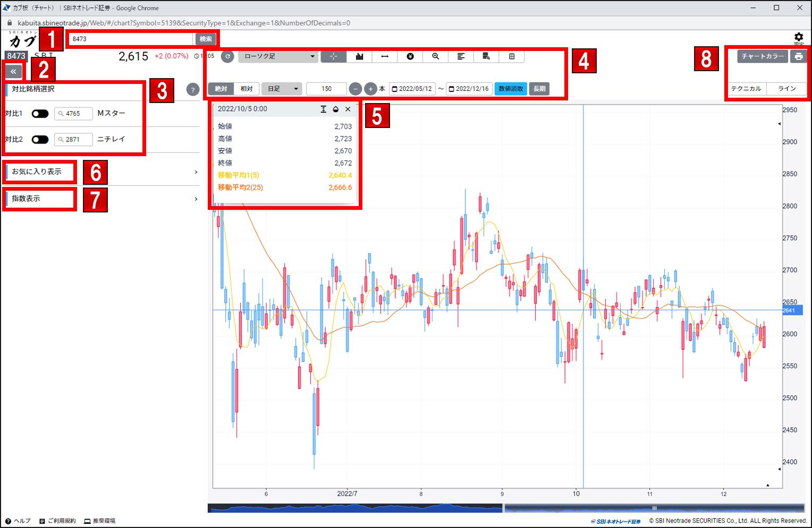Image resolution: width=812 pixels, height=528 pixels.
Task: Close the price data popup
Action: pyautogui.click(x=348, y=109)
